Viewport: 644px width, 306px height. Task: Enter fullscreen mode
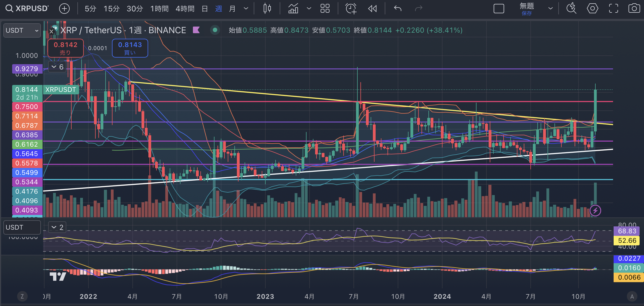(614, 9)
